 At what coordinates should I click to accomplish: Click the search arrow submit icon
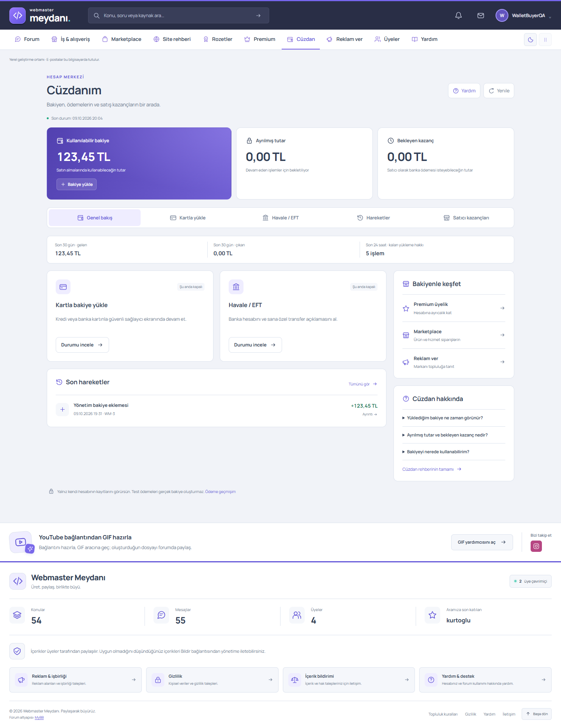coord(258,16)
